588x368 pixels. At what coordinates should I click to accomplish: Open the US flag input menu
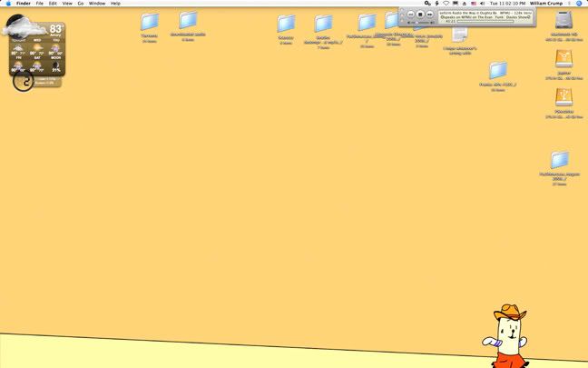[x=474, y=4]
